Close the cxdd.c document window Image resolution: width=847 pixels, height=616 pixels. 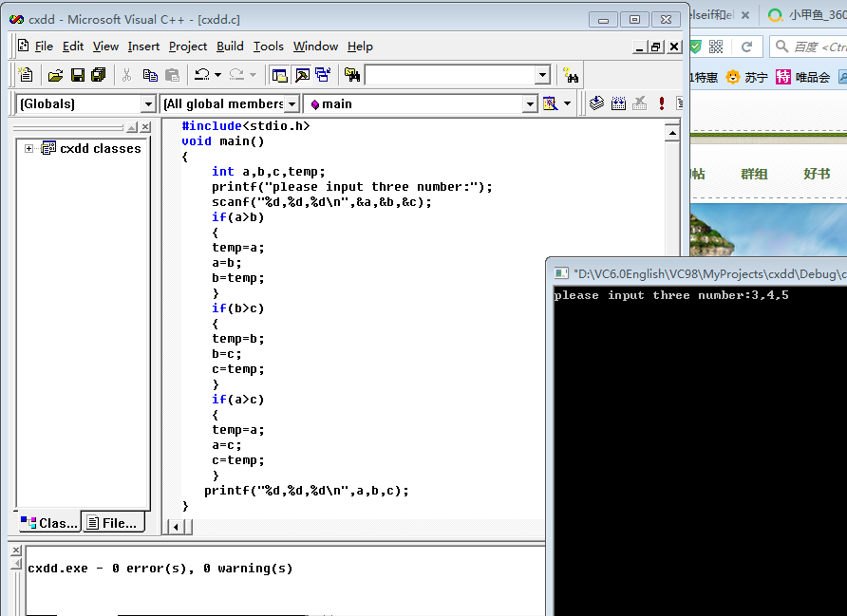pos(674,47)
